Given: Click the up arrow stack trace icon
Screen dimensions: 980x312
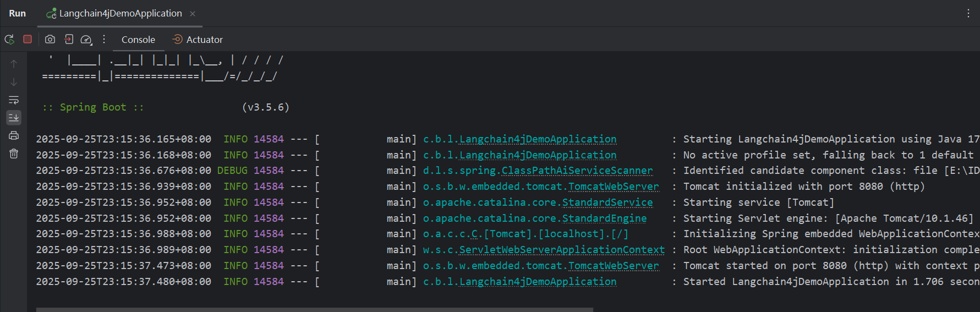Looking at the screenshot, I should (x=14, y=64).
